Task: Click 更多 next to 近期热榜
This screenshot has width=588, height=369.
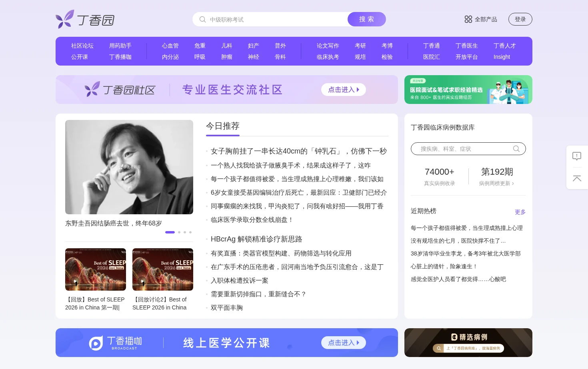Action: [x=520, y=212]
